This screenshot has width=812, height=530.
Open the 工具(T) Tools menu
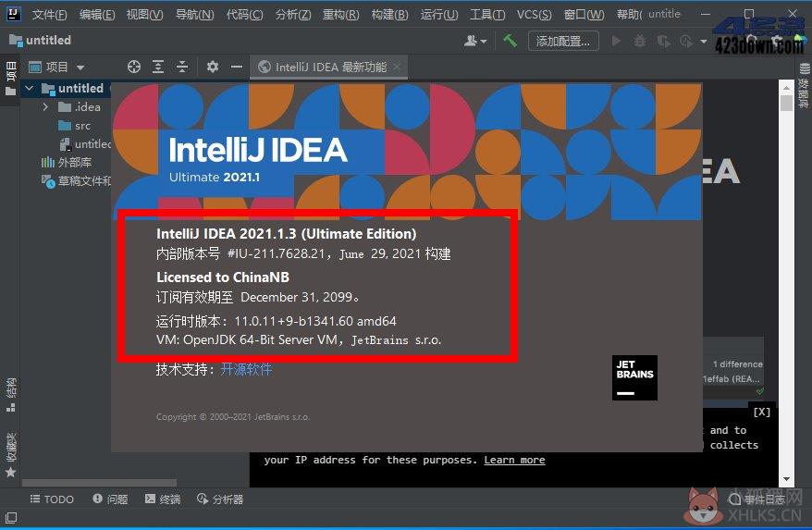click(x=487, y=15)
